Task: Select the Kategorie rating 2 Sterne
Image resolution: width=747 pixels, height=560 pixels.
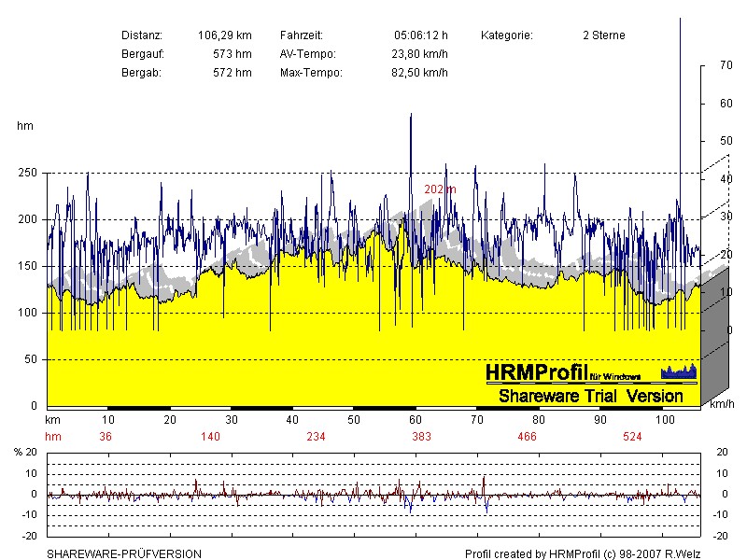Action: 603,35
